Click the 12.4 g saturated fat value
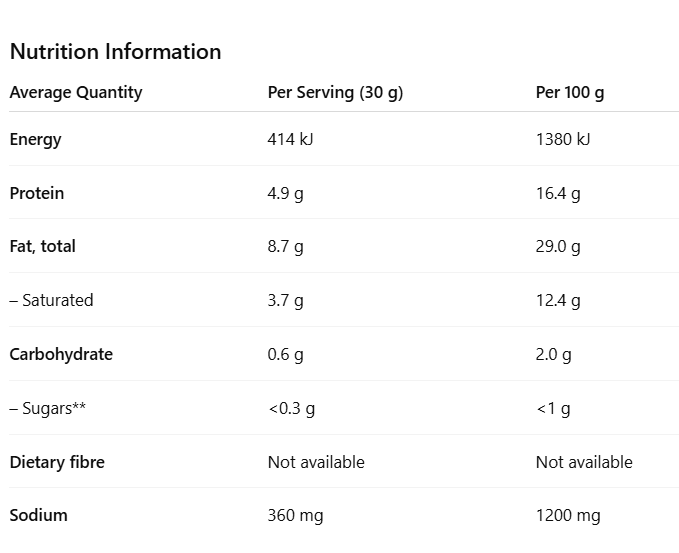Viewport: 679px width, 553px height. (558, 301)
